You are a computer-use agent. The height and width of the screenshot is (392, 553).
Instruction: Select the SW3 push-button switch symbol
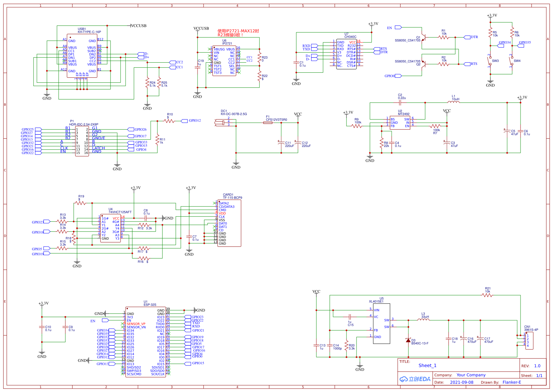coord(490,61)
